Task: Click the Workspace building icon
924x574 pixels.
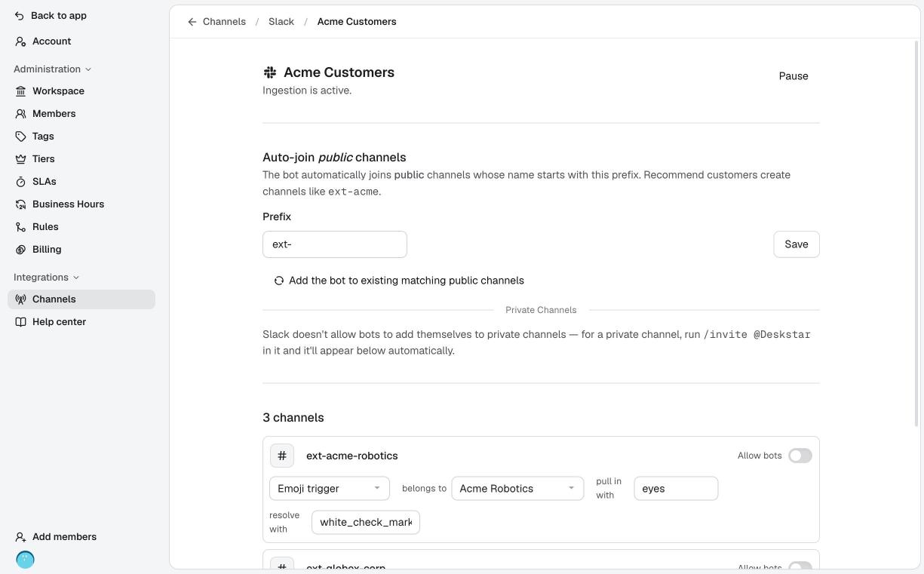Action: tap(20, 91)
